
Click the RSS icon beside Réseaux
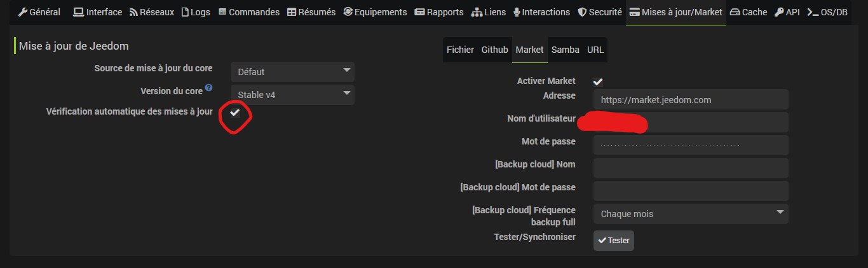[x=133, y=12]
